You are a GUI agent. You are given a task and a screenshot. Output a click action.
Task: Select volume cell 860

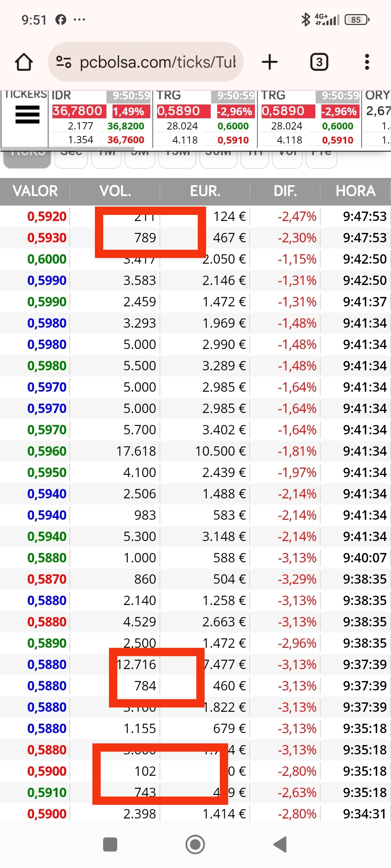(145, 579)
